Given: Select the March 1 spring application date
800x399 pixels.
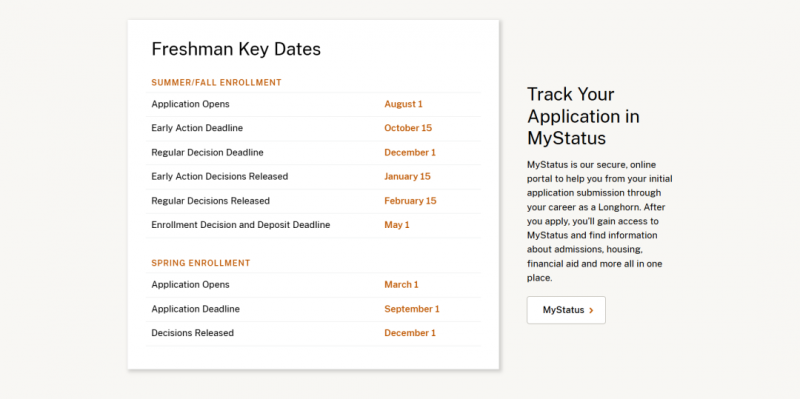Looking at the screenshot, I should pyautogui.click(x=401, y=285).
